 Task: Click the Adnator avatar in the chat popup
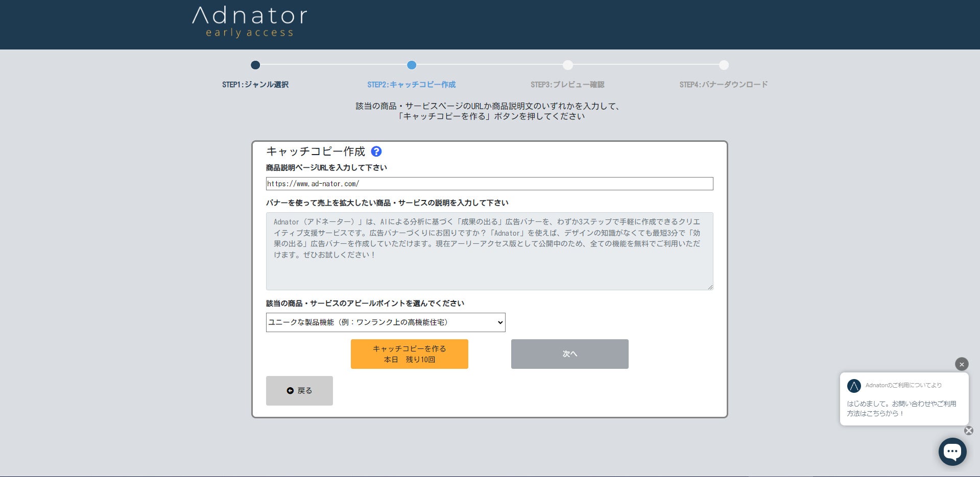click(854, 386)
